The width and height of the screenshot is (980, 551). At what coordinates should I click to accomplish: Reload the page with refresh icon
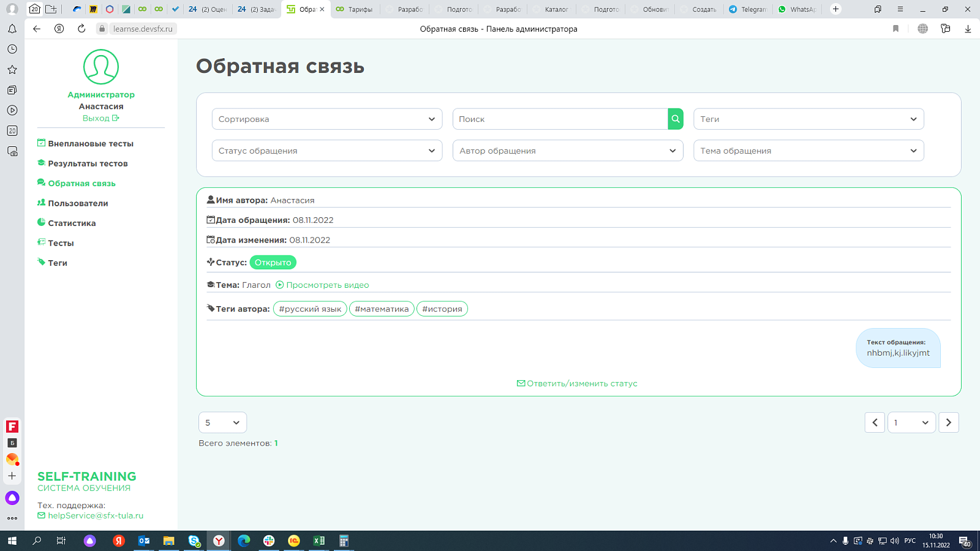tap(81, 29)
